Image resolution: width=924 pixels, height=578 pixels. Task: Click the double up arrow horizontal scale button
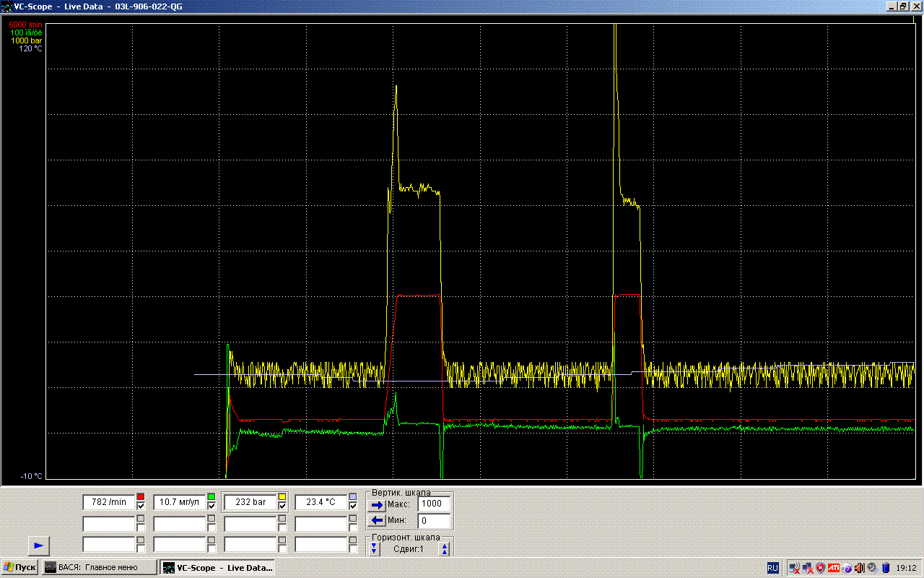pos(445,549)
